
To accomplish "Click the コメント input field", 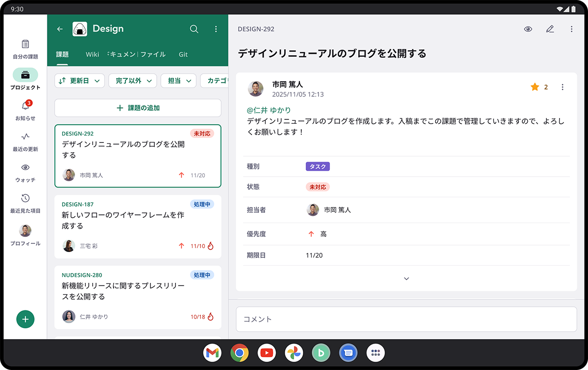I will tap(406, 319).
